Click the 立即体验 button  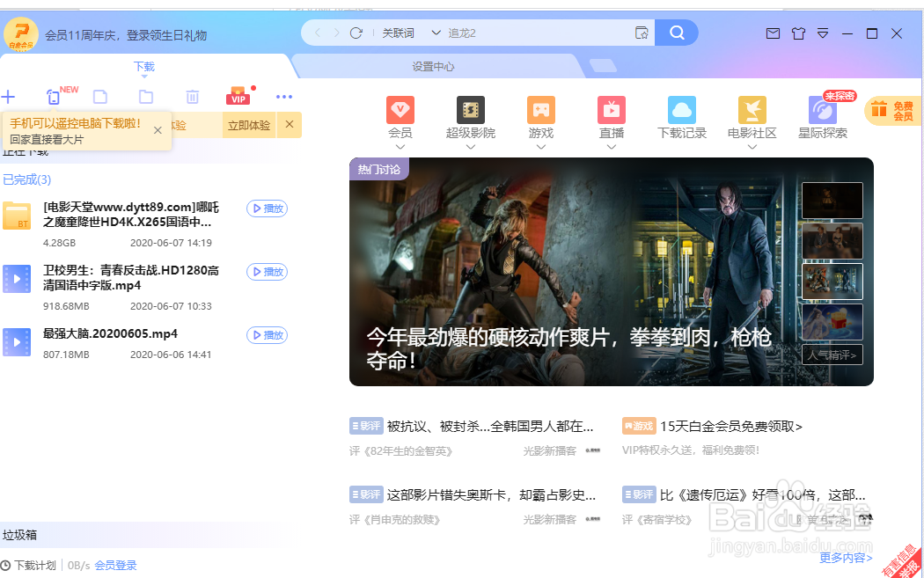[249, 126]
